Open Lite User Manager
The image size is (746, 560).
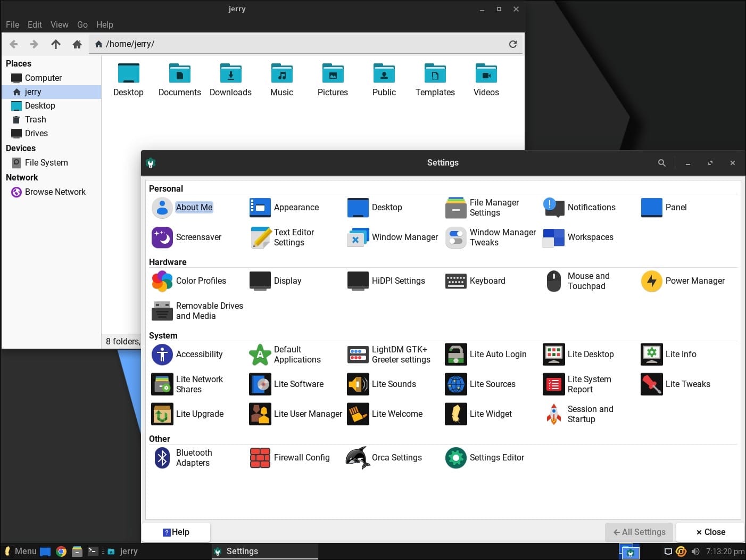point(294,414)
